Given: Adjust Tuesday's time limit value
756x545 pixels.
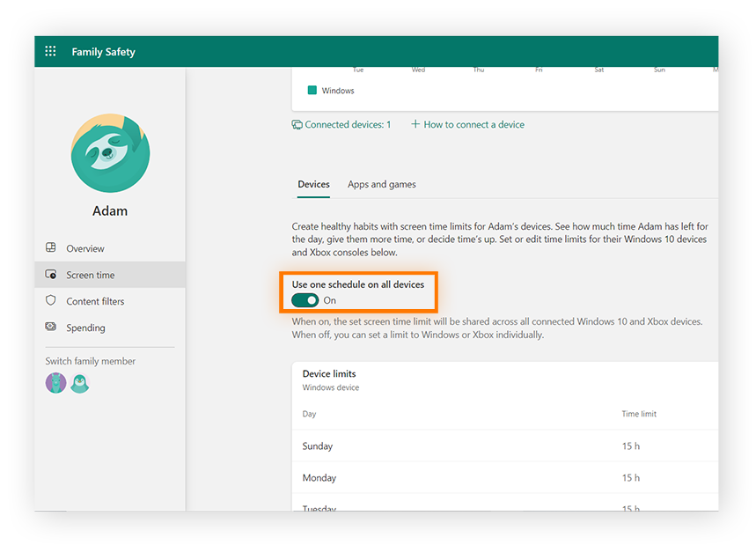Looking at the screenshot, I should tap(630, 506).
